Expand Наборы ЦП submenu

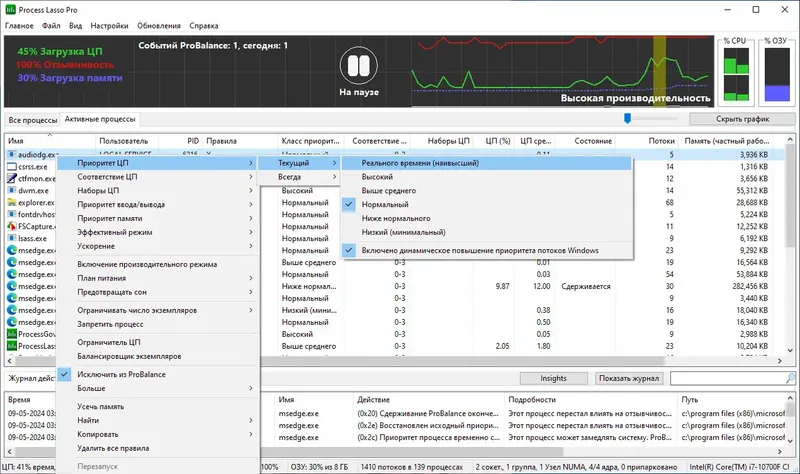point(157,190)
